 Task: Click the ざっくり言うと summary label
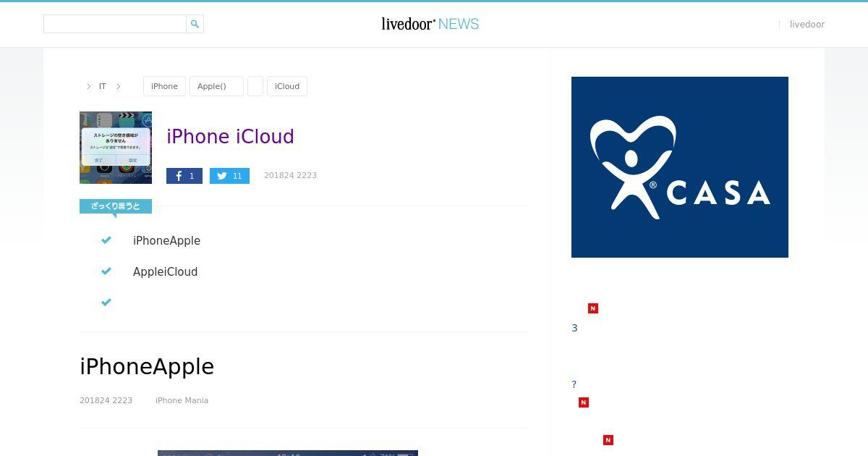click(116, 207)
